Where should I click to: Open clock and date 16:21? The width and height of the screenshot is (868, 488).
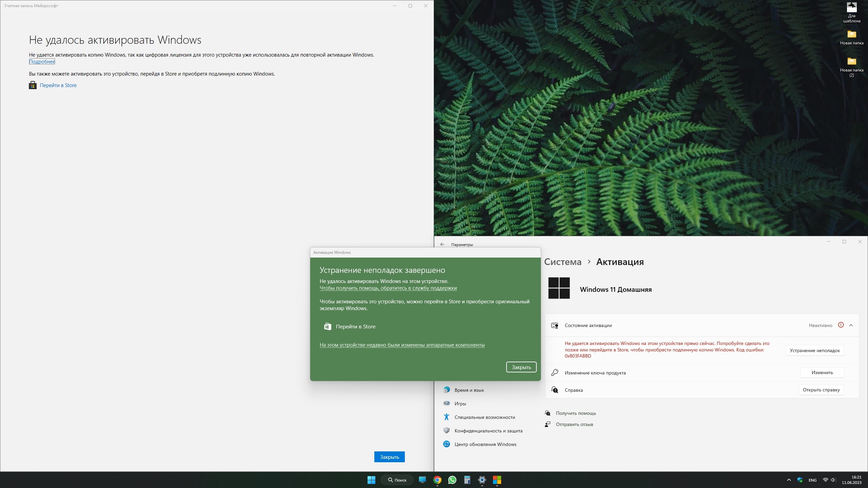pos(852,480)
